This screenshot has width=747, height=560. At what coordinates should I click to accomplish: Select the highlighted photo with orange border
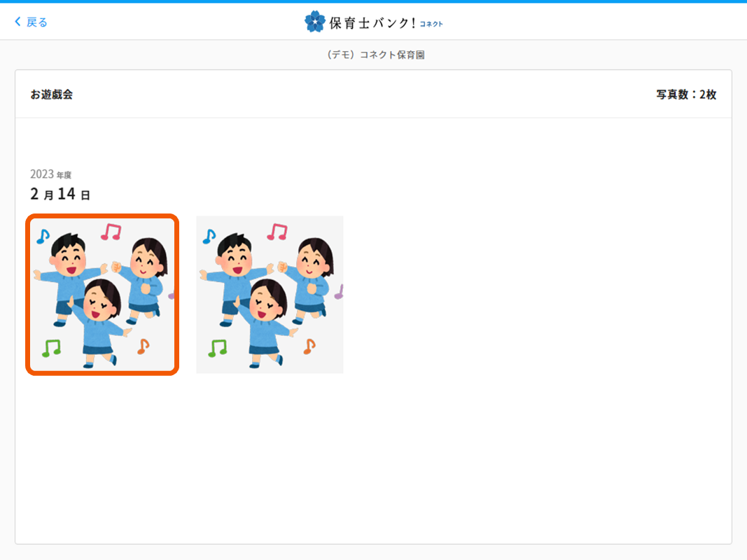(102, 294)
